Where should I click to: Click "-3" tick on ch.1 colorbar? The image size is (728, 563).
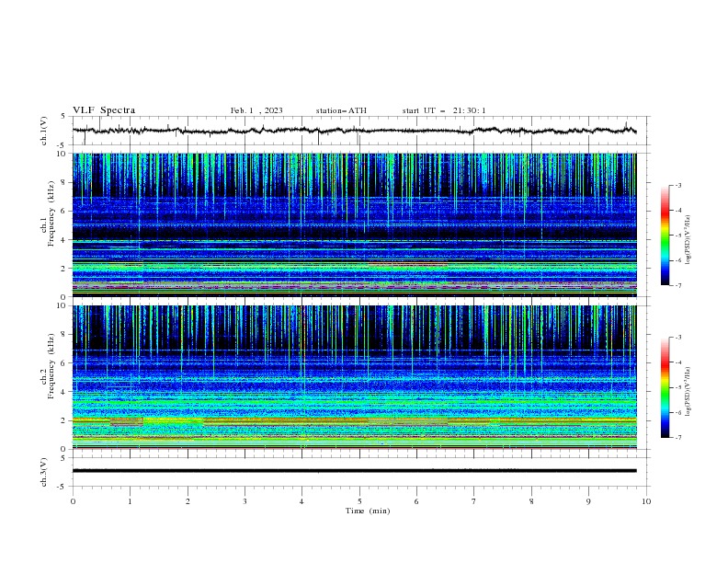tap(677, 185)
